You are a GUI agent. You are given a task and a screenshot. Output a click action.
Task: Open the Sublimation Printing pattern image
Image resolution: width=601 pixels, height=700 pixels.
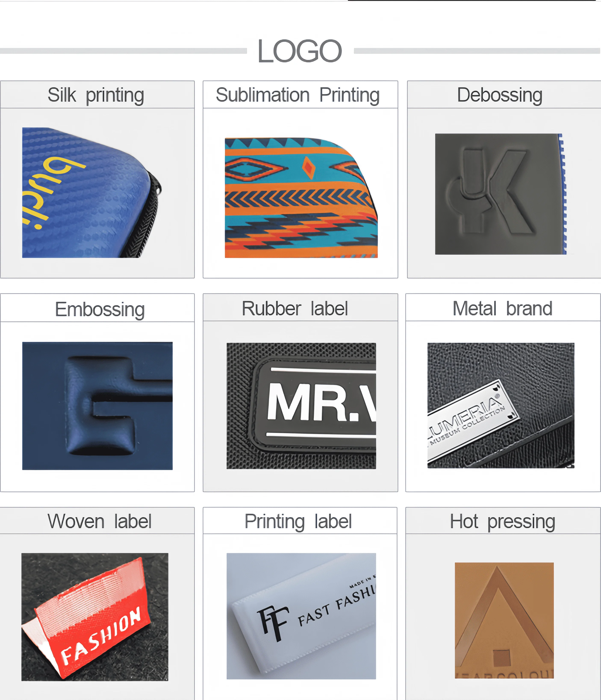301,198
